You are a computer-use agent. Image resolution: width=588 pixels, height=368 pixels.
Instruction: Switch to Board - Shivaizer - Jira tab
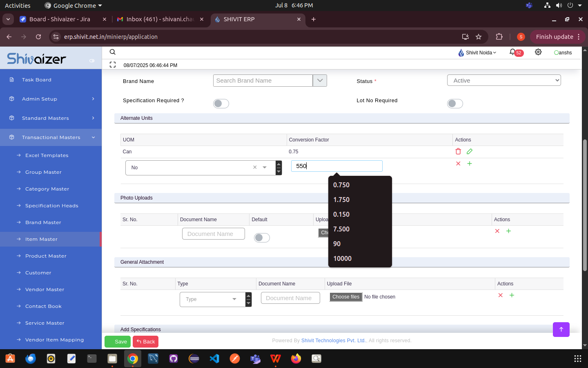click(60, 19)
